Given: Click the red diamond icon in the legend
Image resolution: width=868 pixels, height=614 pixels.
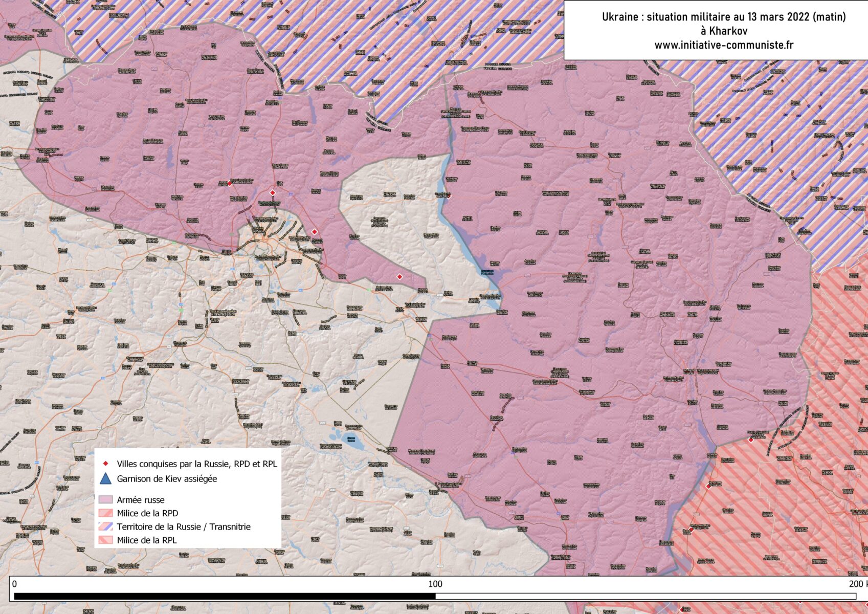Looking at the screenshot, I should point(105,464).
